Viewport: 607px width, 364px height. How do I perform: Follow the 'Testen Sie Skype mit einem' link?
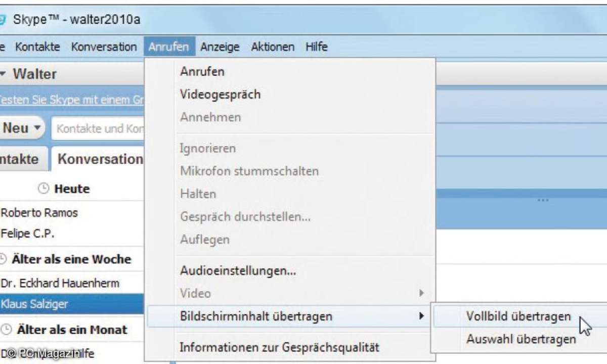[x=72, y=100]
